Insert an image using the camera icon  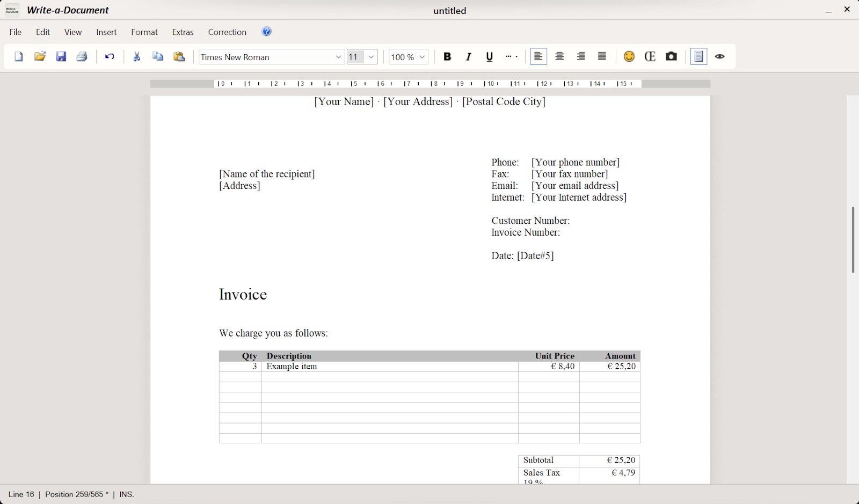click(671, 56)
